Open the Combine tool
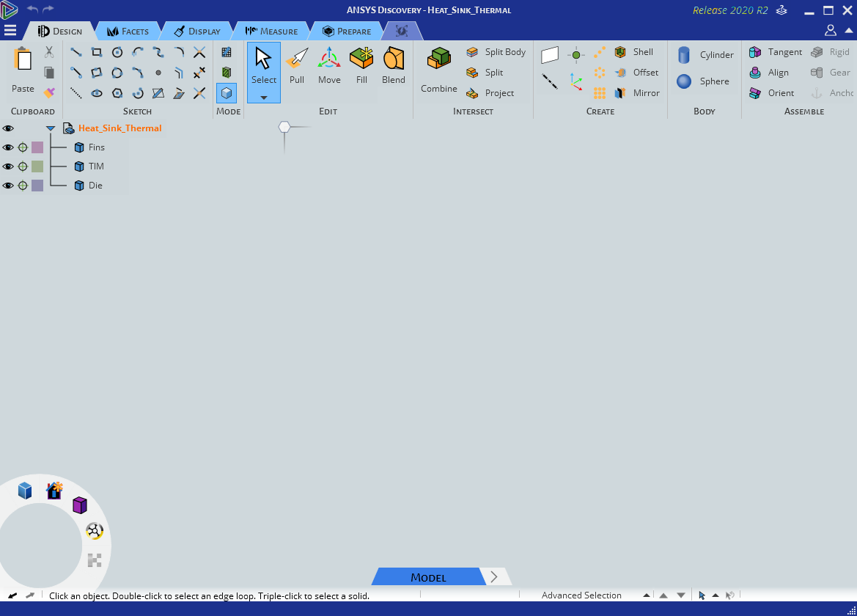 [x=439, y=70]
